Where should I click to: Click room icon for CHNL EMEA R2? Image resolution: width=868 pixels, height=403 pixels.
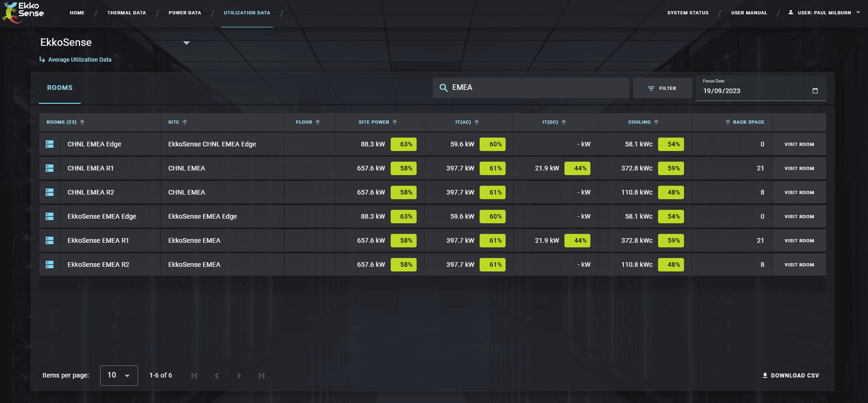50,192
